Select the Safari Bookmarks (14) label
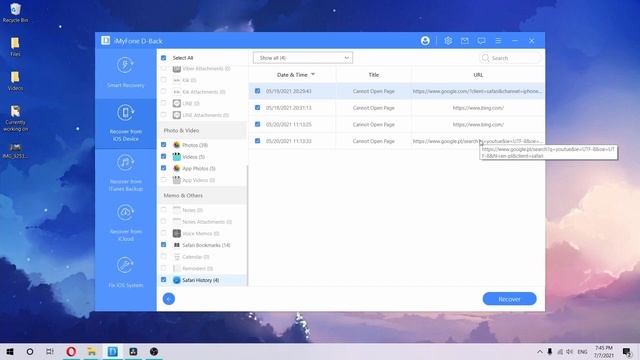Image resolution: width=640 pixels, height=360 pixels. 206,245
